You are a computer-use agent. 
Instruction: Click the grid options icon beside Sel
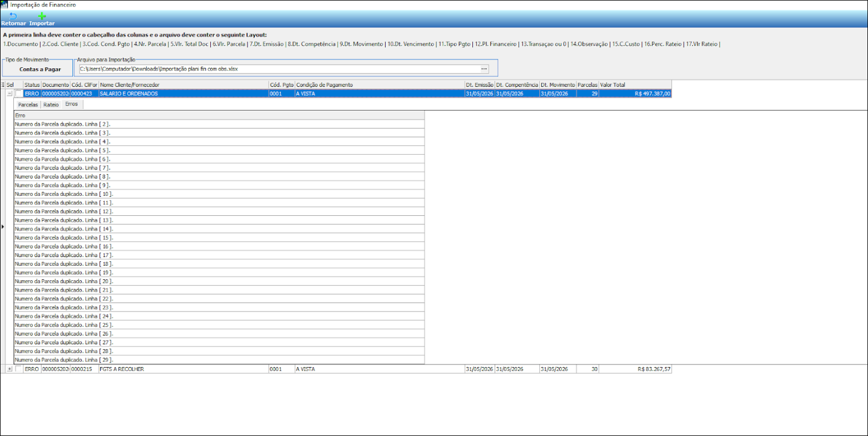(3, 85)
